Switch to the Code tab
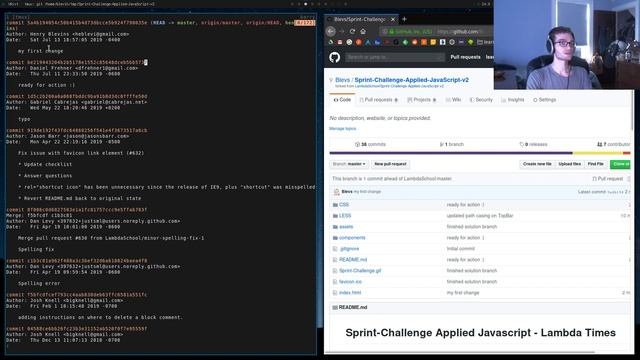640x360 pixels. (x=342, y=100)
